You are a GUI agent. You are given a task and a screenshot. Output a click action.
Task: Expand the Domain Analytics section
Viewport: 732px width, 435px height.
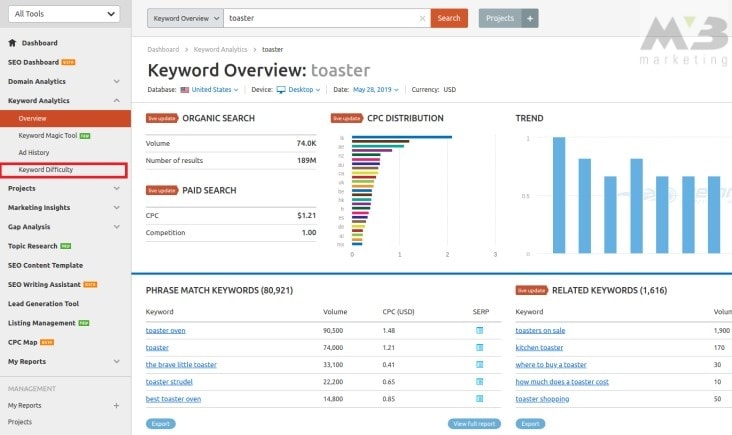pyautogui.click(x=116, y=81)
